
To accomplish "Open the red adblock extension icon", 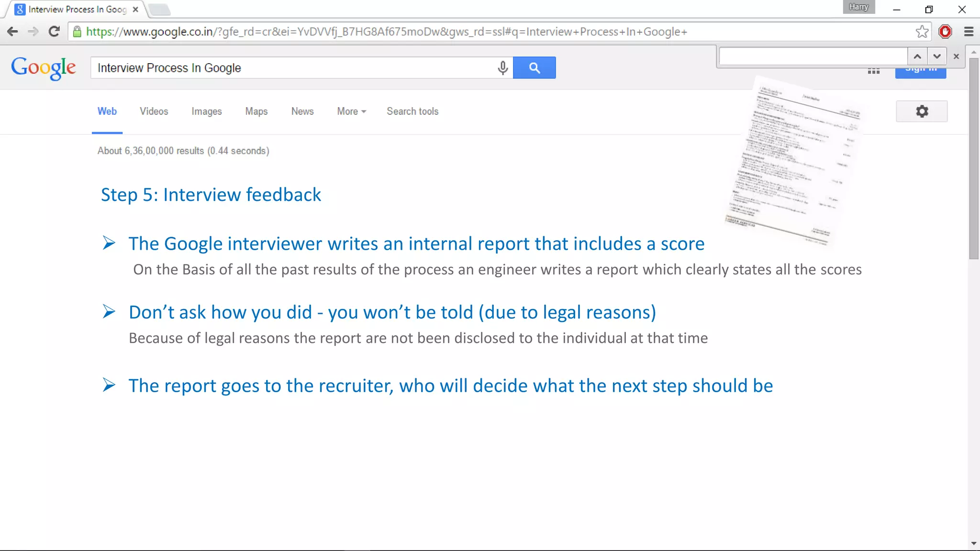I will tap(945, 32).
